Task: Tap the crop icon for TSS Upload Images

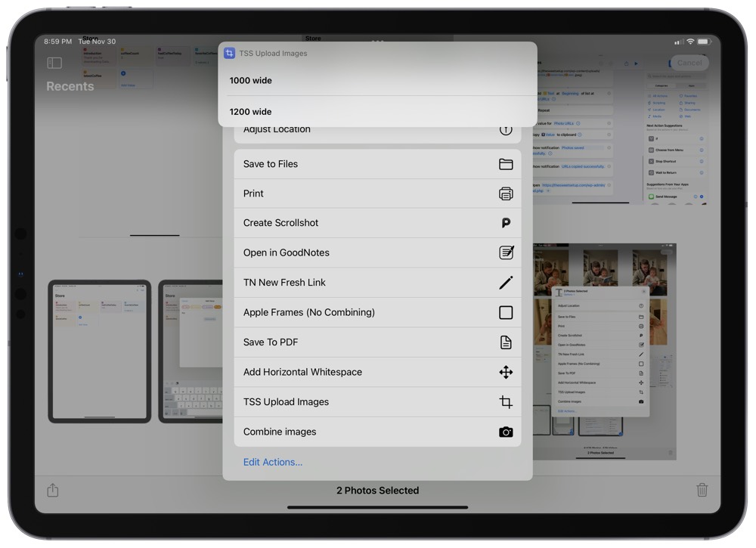Action: pos(507,401)
